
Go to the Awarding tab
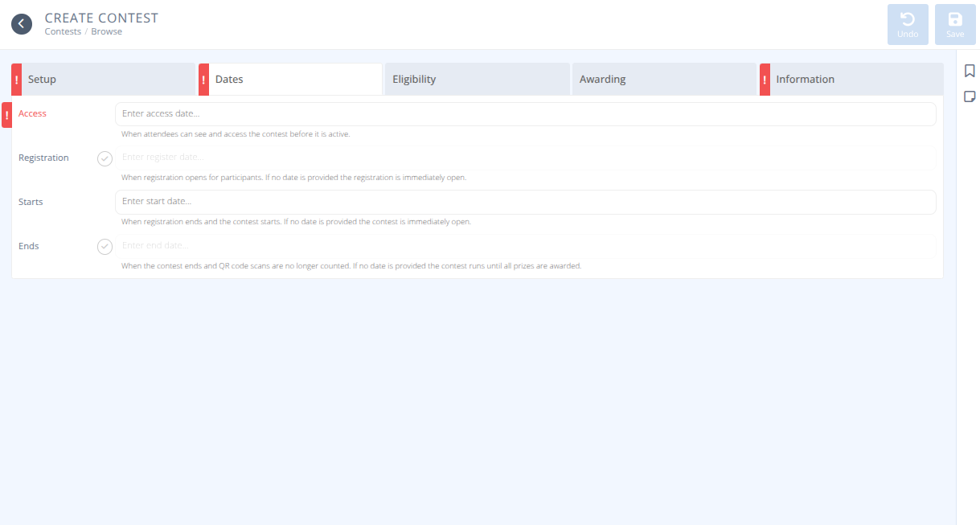click(664, 80)
